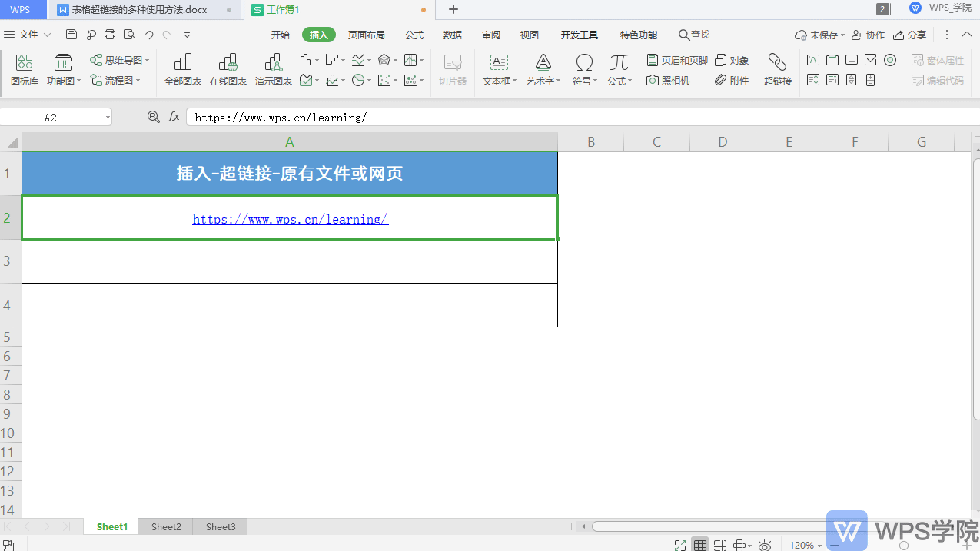Insert a 思维导图 mind map
The image size is (980, 551).
(x=119, y=60)
